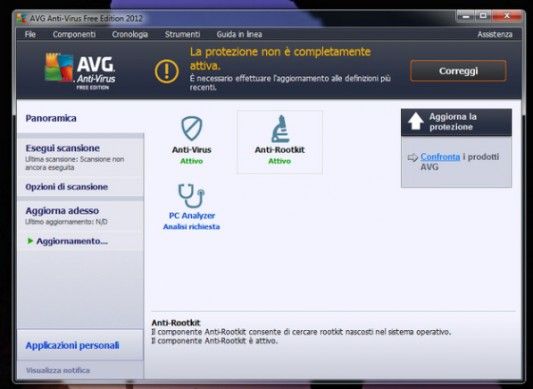Click the Correggi button
The image size is (533, 389).
[458, 71]
